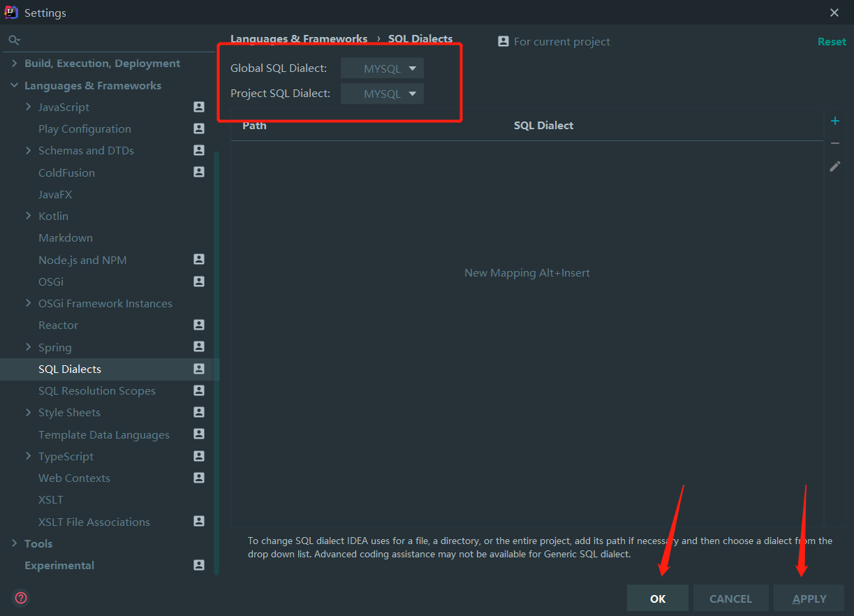The image size is (854, 616).
Task: Click the settings tree scrollbar
Action: (x=216, y=362)
